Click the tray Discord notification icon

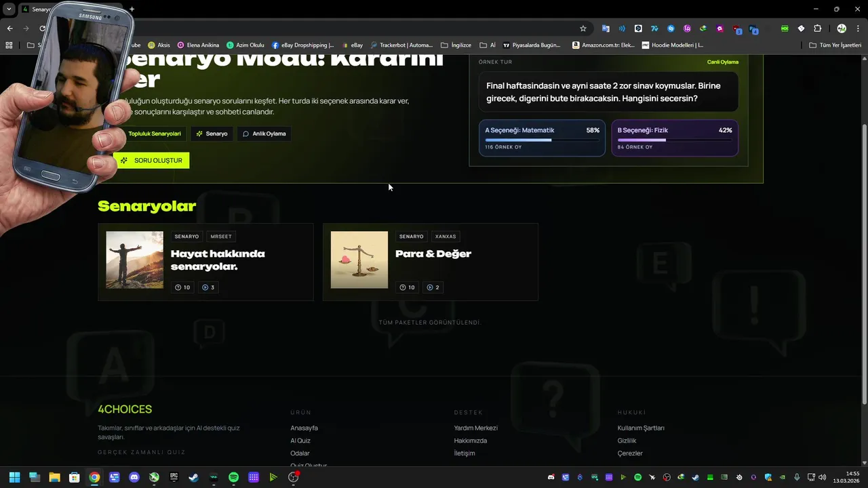click(x=551, y=477)
